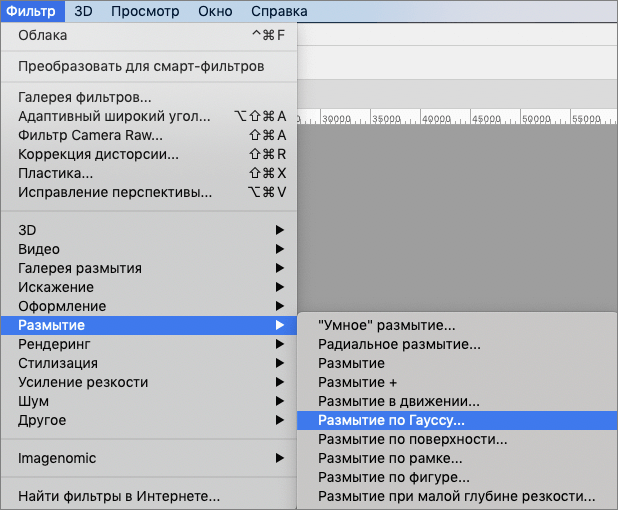
Task: Expand the Усиление резкости submenu
Action: coord(149,382)
